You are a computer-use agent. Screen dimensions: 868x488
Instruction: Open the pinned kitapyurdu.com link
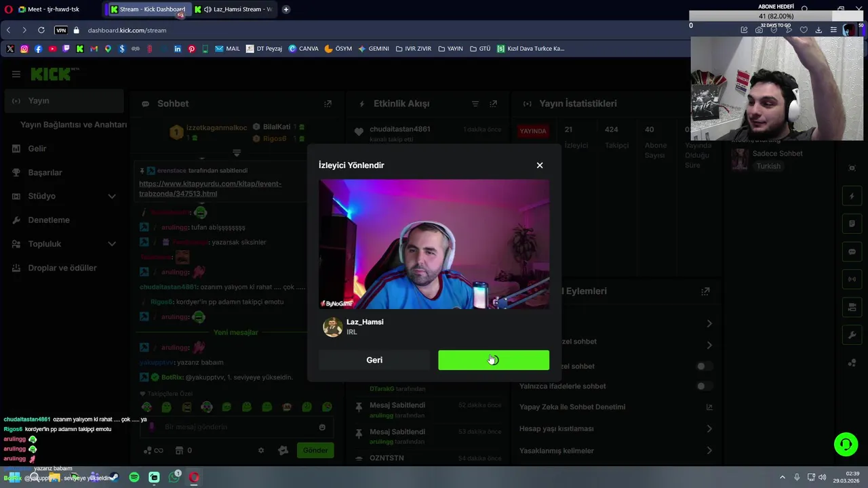[x=210, y=188]
